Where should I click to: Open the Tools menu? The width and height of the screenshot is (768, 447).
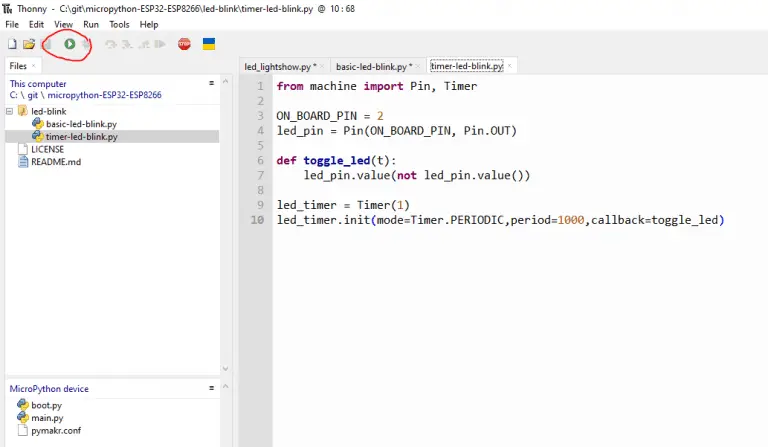119,24
